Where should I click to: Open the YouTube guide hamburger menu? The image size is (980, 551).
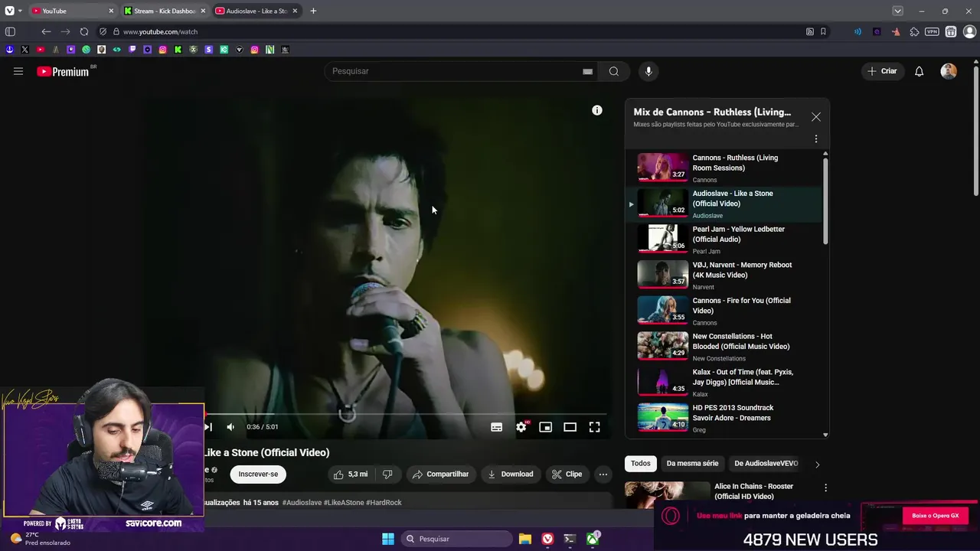[x=18, y=71]
